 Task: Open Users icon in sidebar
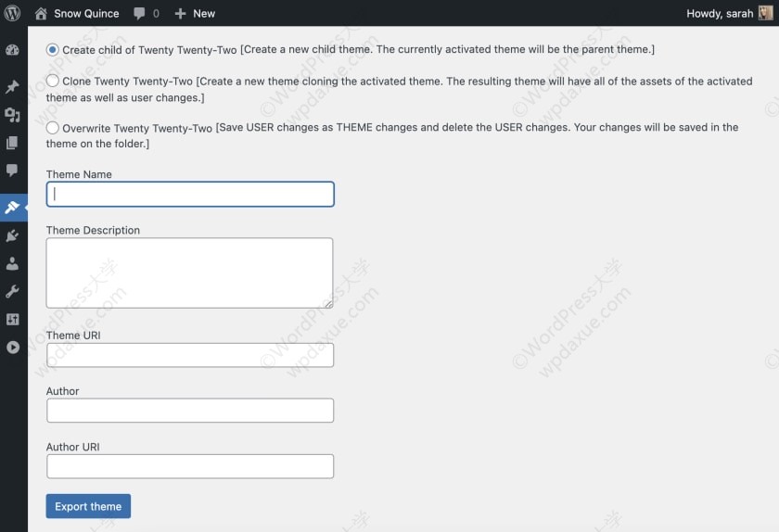point(12,263)
